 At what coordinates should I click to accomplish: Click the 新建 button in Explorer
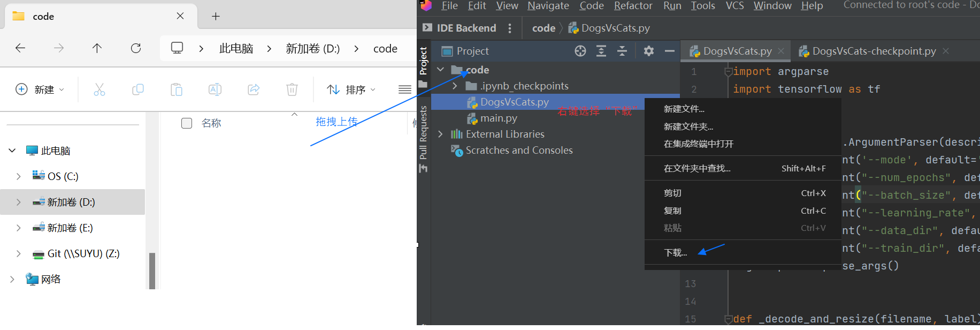(x=40, y=89)
